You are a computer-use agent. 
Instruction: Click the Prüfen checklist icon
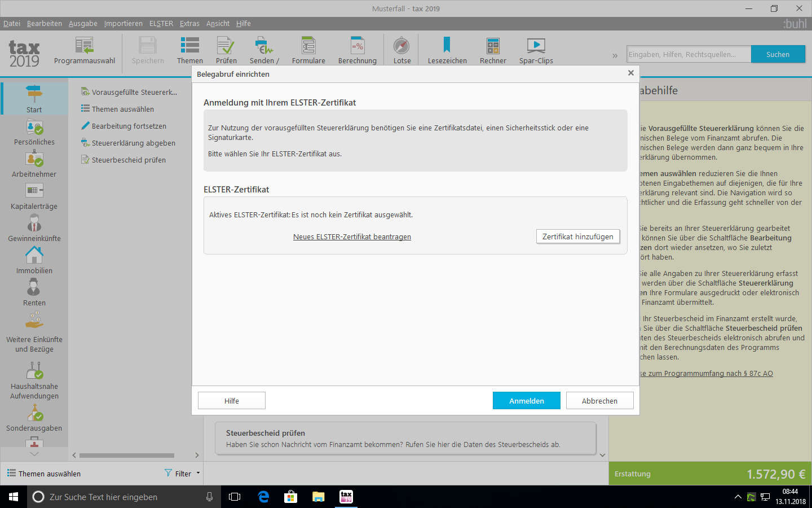point(226,50)
